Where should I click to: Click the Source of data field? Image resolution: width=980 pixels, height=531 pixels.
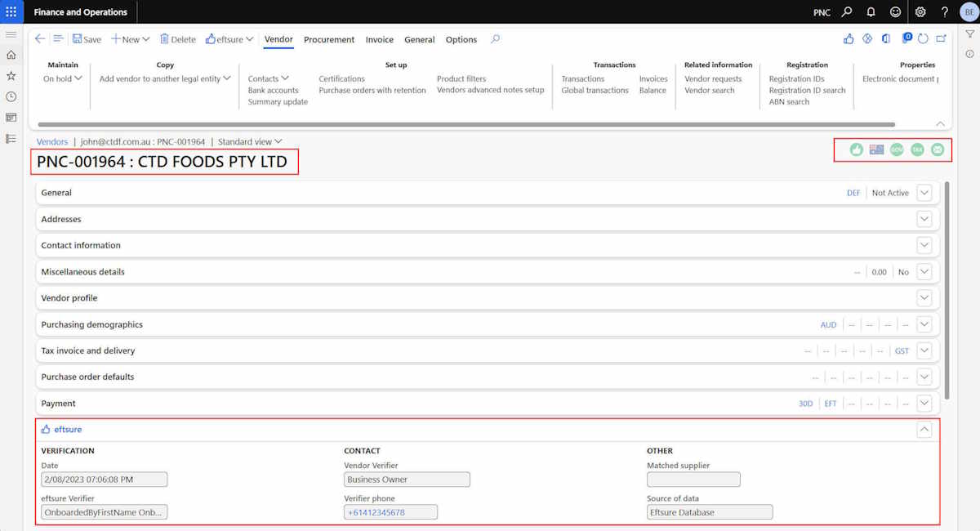tap(710, 512)
